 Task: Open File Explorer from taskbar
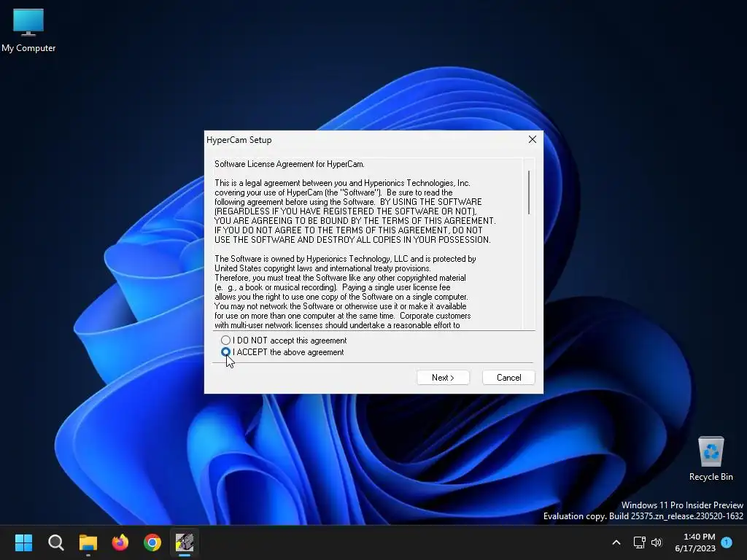click(x=88, y=542)
